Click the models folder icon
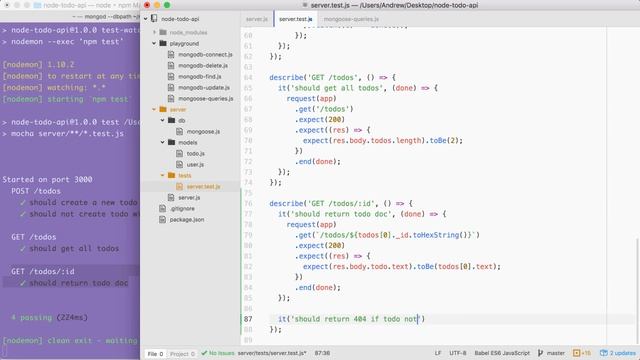The width and height of the screenshot is (640, 360). pos(171,142)
